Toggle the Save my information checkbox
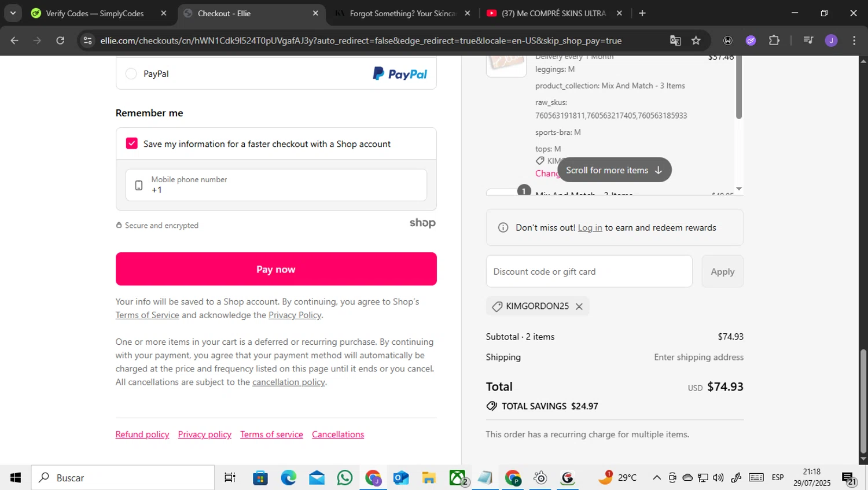Image resolution: width=868 pixels, height=490 pixels. (132, 143)
